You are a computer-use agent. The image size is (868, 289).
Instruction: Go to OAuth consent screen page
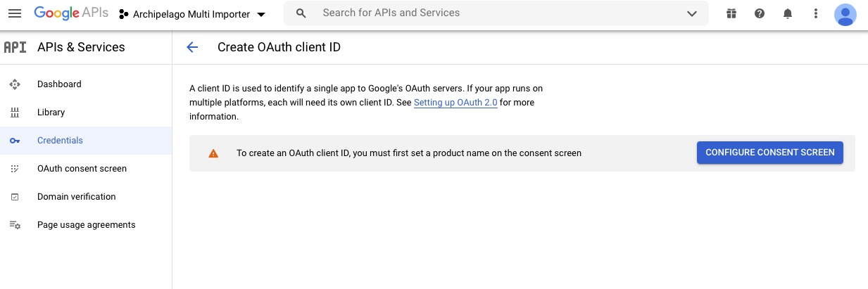tap(82, 169)
